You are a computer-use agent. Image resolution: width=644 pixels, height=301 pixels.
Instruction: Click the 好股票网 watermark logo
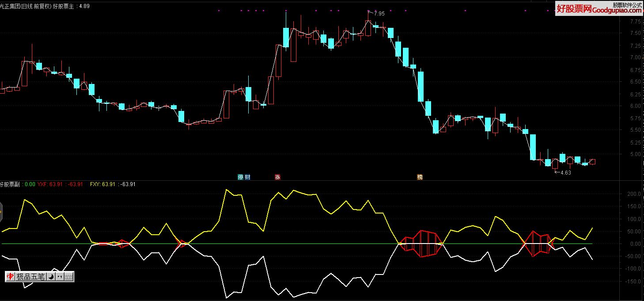point(573,9)
